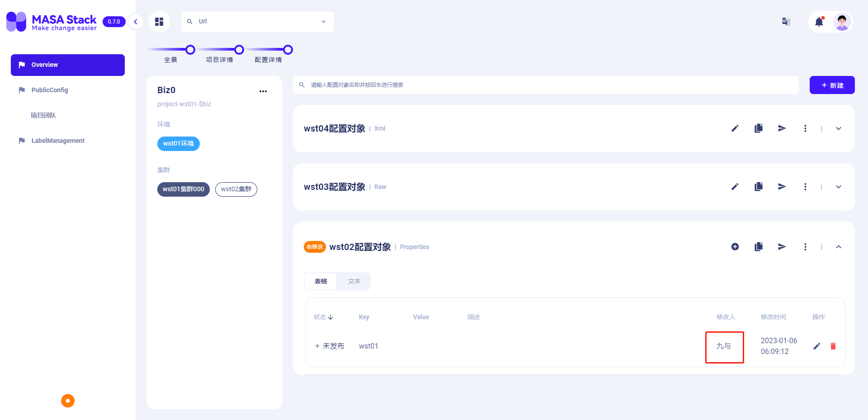868x420 pixels.
Task: Edit the wst04配置对象 with pencil icon
Action: click(735, 128)
